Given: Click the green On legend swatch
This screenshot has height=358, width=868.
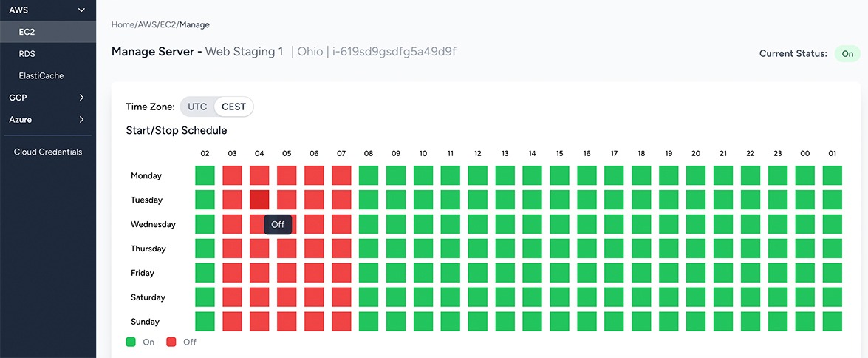Looking at the screenshot, I should coord(131,342).
